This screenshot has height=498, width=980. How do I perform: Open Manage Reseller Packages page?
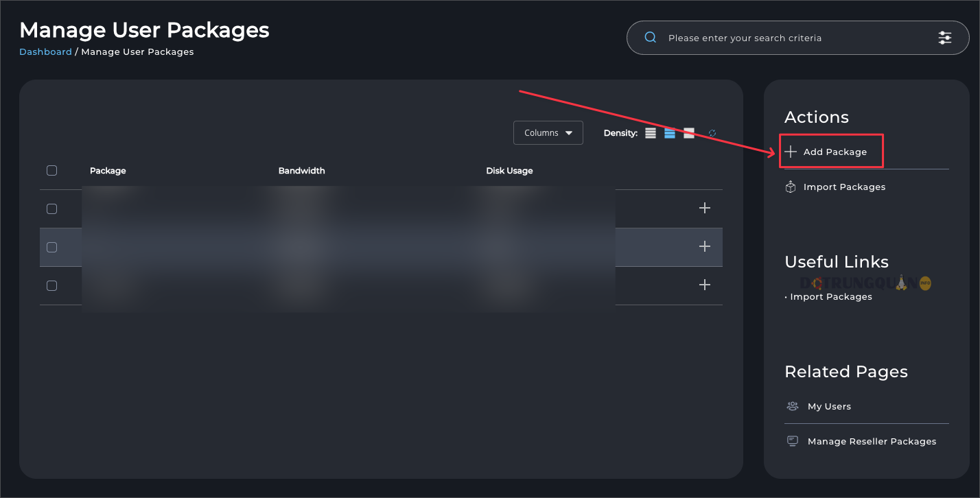coord(872,441)
